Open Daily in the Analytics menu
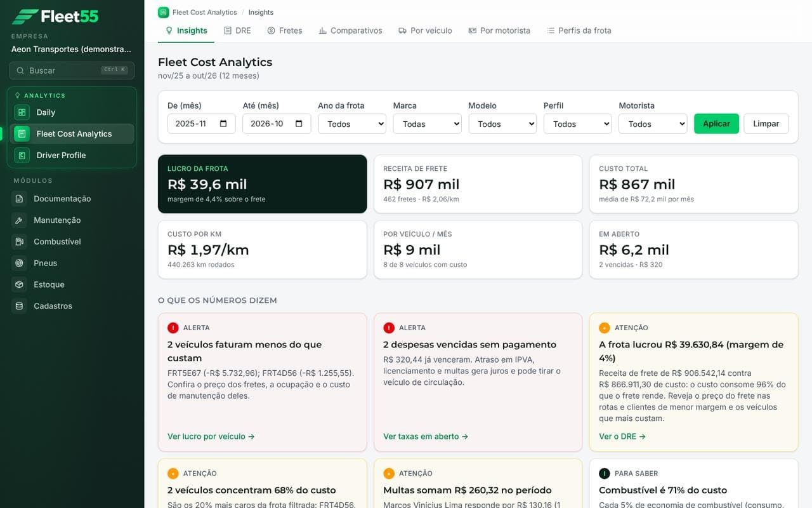The width and height of the screenshot is (812, 508). coord(72,112)
